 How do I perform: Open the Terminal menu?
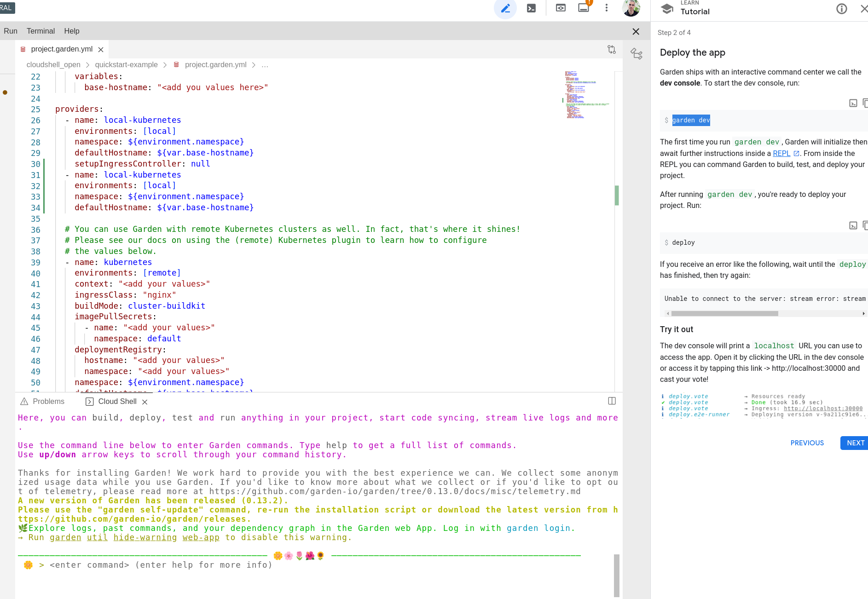click(x=41, y=31)
